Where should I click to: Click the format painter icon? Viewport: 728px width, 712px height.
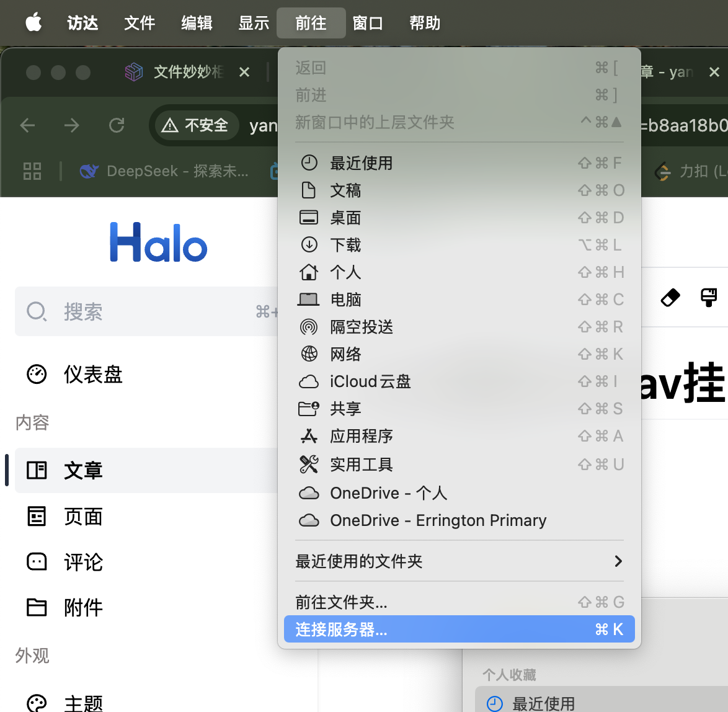point(708,298)
